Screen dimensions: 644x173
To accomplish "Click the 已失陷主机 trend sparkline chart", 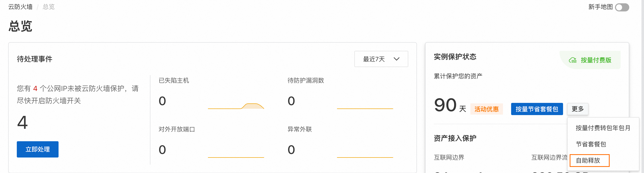I will click(x=236, y=106).
